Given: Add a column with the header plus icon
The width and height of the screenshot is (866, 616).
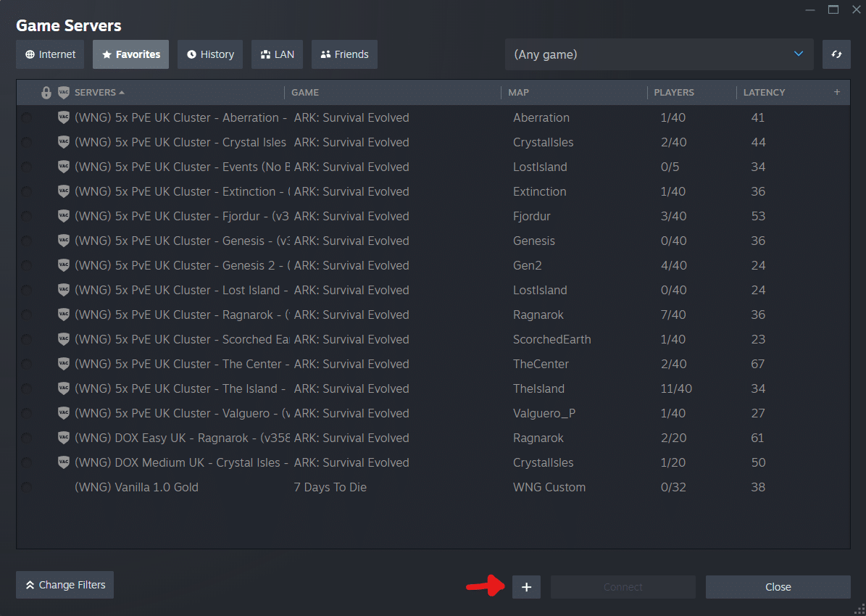Looking at the screenshot, I should pos(837,92).
